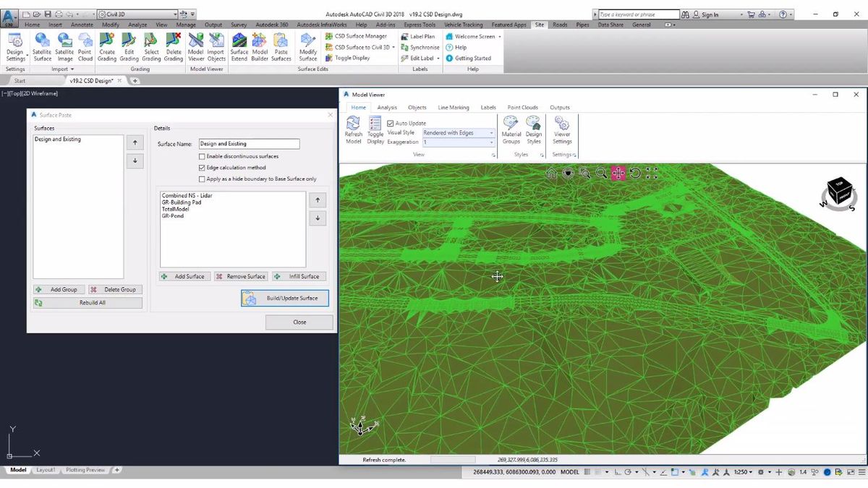Click the Point Cloud import tool
Screen dimensions: 868x488
coord(85,47)
